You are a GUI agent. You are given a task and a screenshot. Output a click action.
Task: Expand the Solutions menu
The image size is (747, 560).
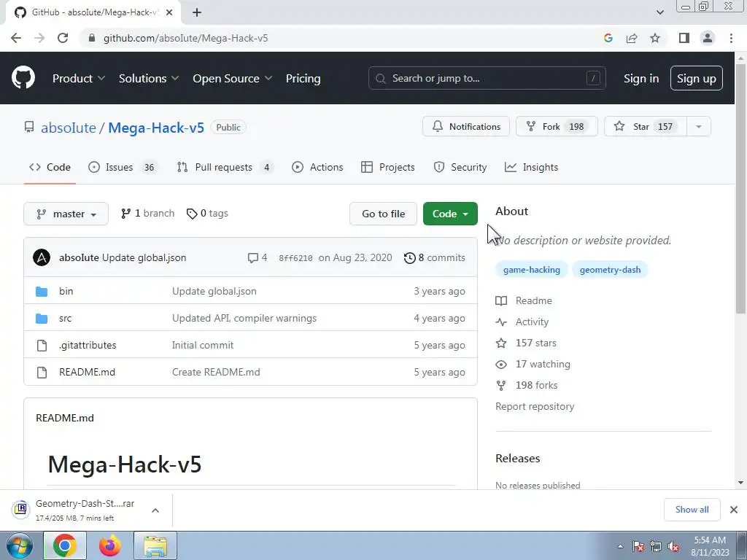click(x=149, y=78)
